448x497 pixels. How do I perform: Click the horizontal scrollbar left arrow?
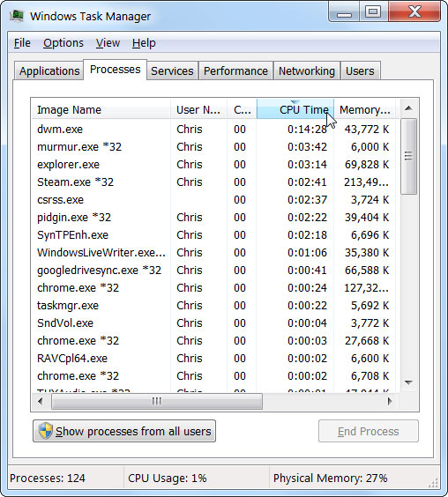coord(41,401)
